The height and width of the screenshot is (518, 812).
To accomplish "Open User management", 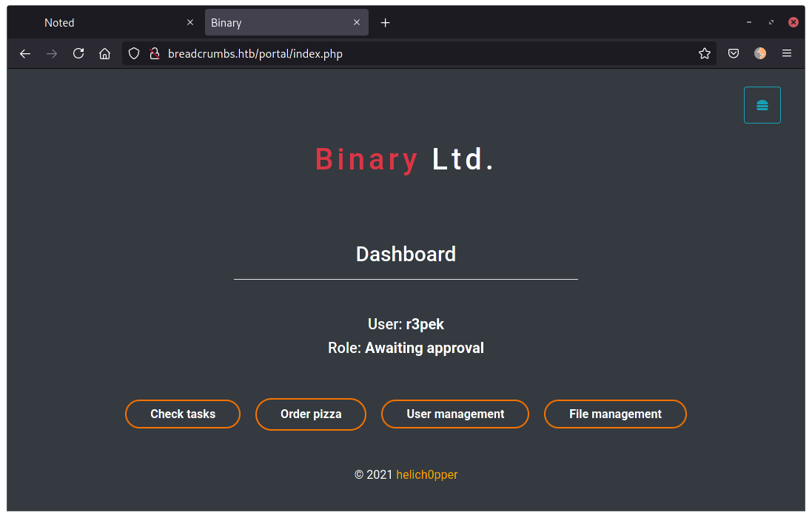I will click(455, 414).
